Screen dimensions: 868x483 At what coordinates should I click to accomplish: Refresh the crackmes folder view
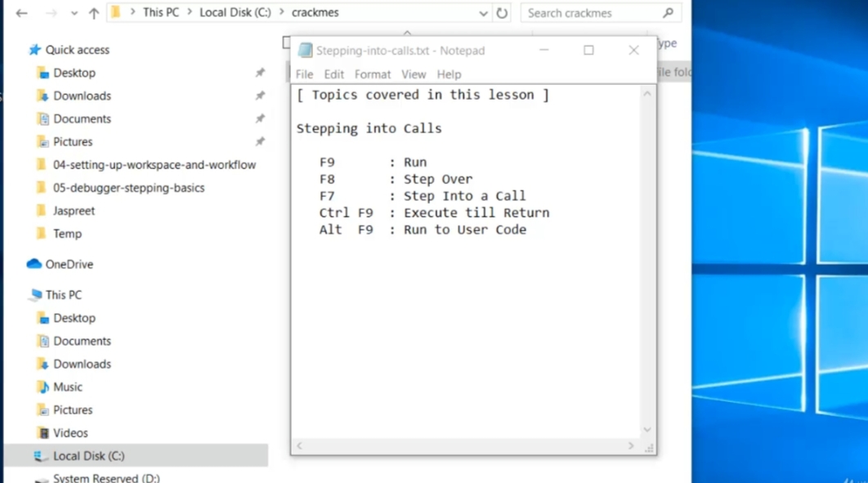tap(502, 12)
